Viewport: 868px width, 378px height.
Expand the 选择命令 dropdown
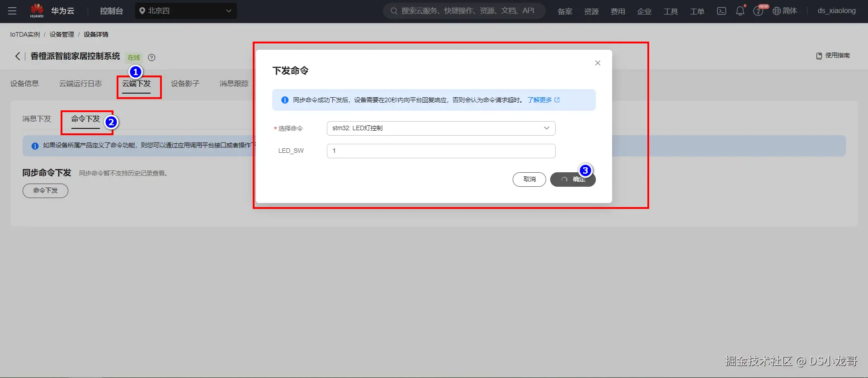(x=441, y=128)
